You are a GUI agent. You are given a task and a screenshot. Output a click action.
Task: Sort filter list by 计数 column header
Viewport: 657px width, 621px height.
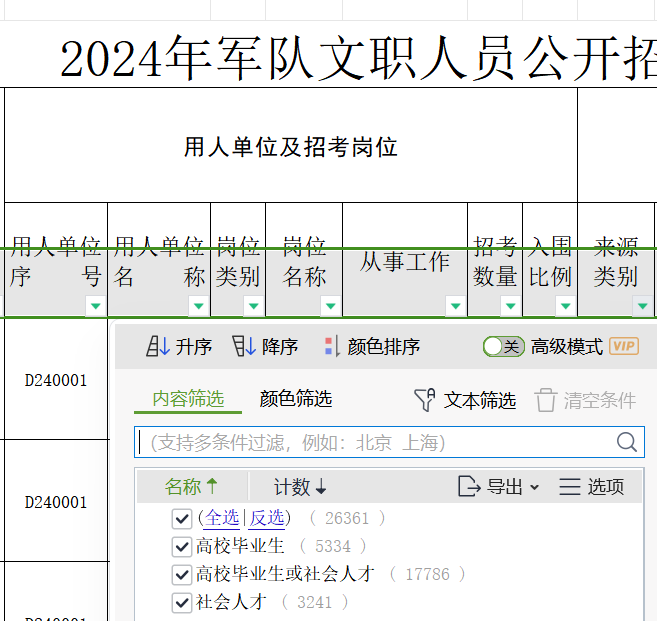point(300,487)
